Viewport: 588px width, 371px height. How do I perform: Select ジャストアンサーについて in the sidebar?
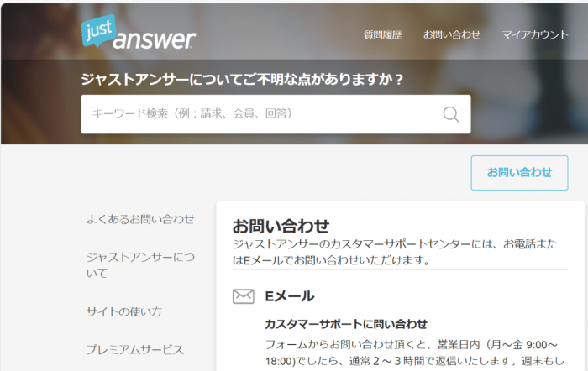[x=140, y=265]
